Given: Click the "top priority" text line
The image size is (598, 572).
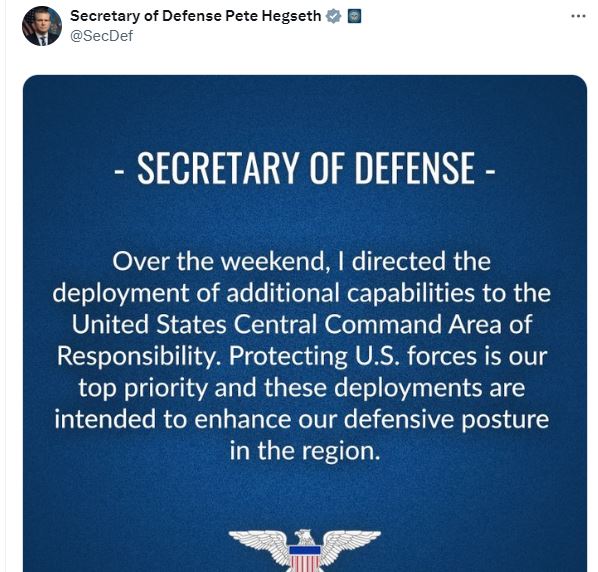Looking at the screenshot, I should (x=302, y=388).
